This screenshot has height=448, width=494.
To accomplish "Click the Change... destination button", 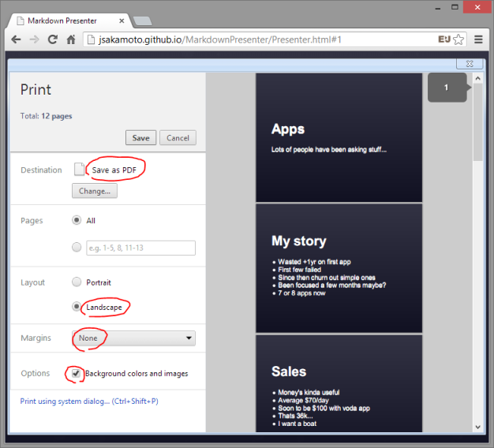I will [x=95, y=191].
